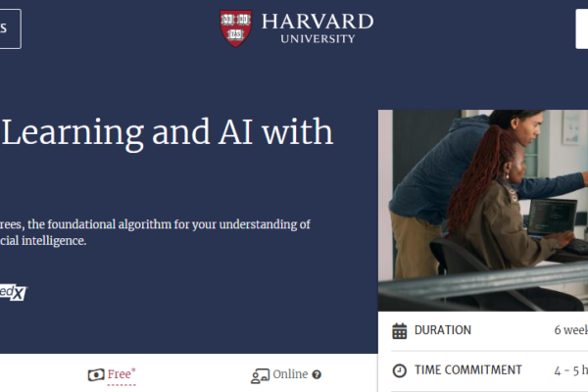Click the question mark help icon after Online

(317, 374)
